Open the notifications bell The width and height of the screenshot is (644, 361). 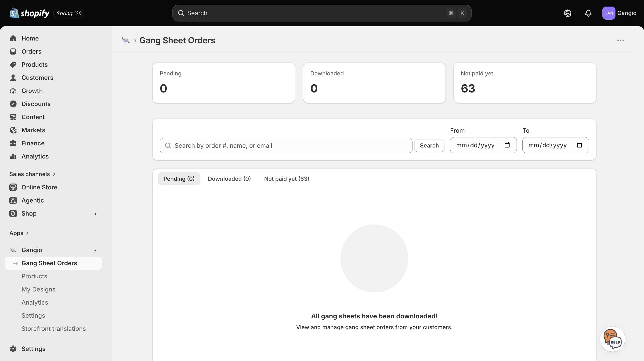(x=588, y=13)
